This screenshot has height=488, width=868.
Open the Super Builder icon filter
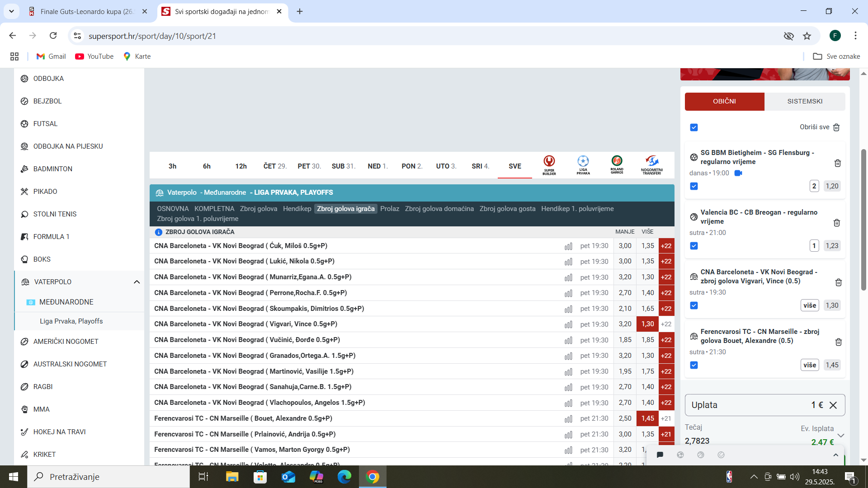click(x=549, y=165)
